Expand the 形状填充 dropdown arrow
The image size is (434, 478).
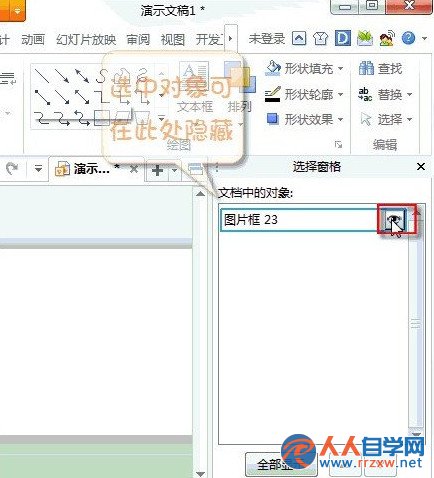click(340, 69)
